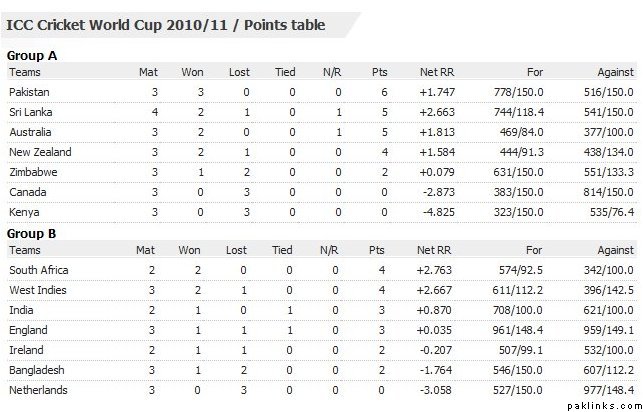Viewport: 643px width, 412px height.
Task: Select Zimbabwe in the points table
Action: coord(31,172)
